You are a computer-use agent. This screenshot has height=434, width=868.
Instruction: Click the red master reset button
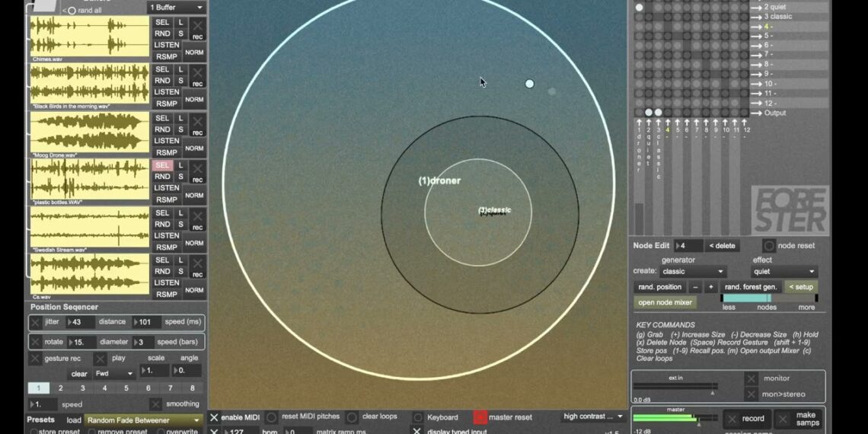click(x=480, y=417)
